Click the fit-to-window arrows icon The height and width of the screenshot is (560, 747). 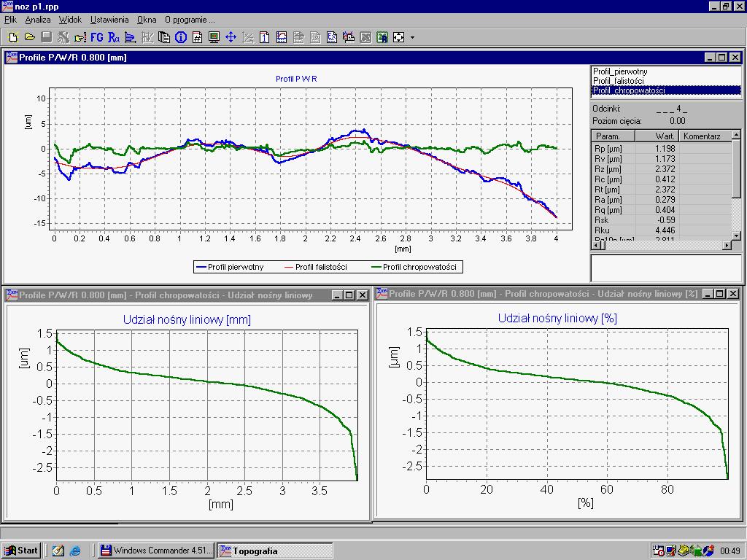tap(399, 37)
